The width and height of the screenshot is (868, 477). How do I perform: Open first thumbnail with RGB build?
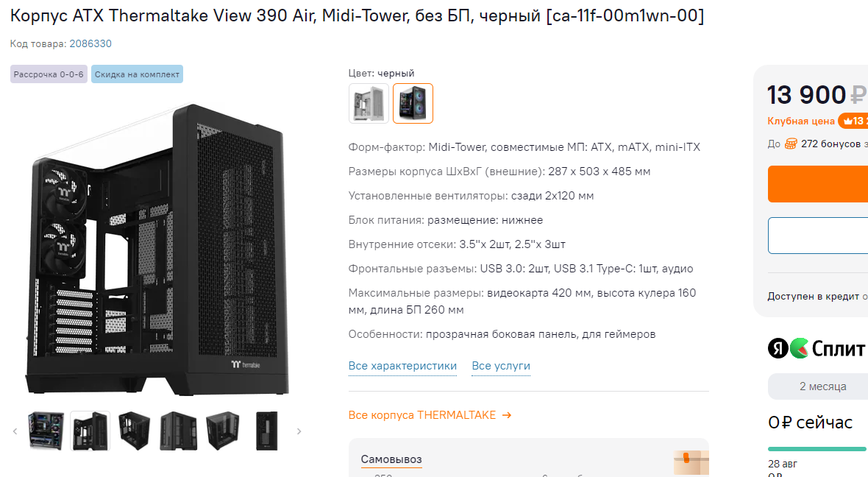[x=46, y=431]
